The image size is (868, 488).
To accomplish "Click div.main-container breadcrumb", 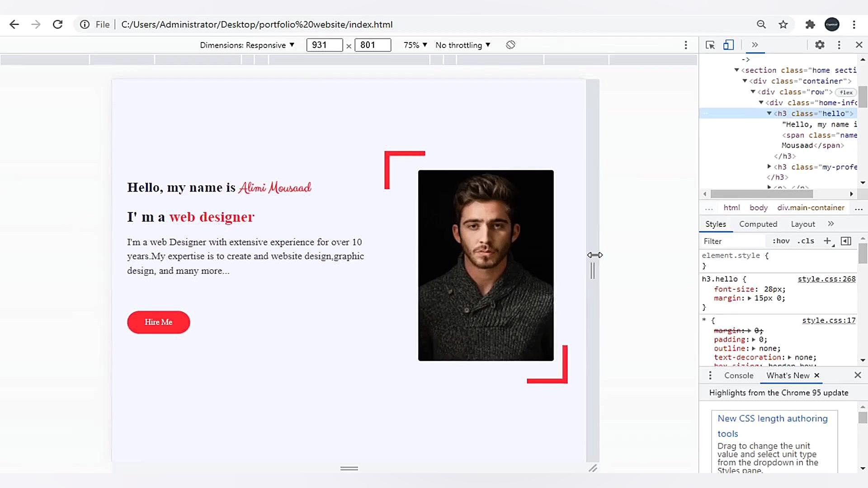I will click(811, 207).
